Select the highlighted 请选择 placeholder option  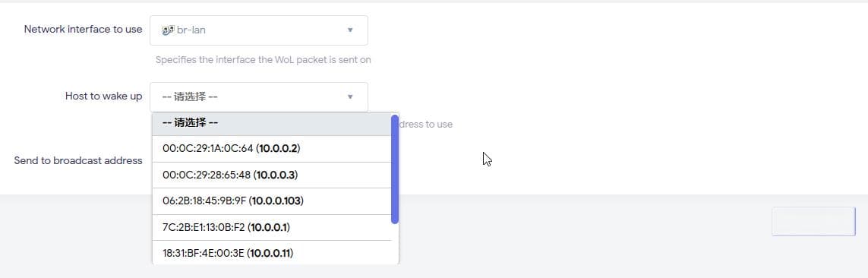(x=272, y=123)
